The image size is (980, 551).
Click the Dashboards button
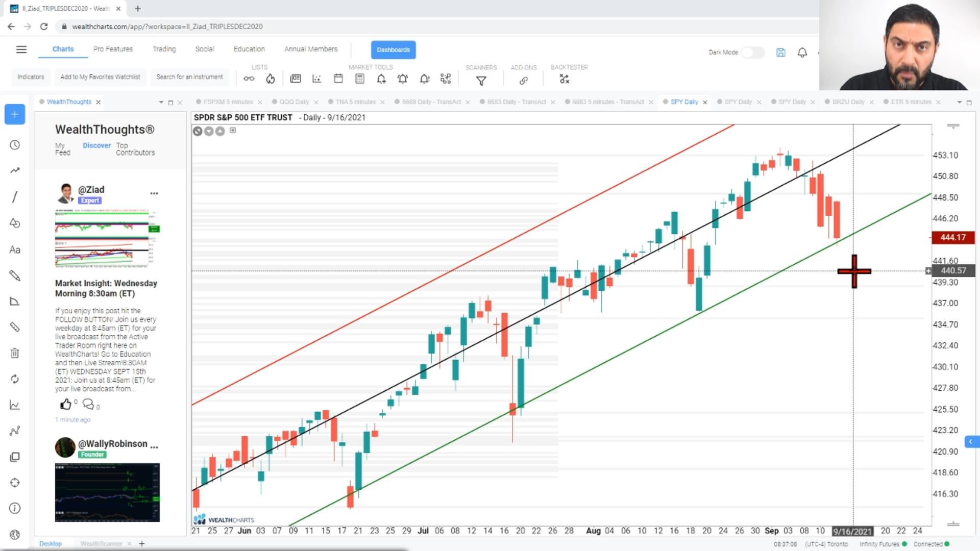pos(393,49)
